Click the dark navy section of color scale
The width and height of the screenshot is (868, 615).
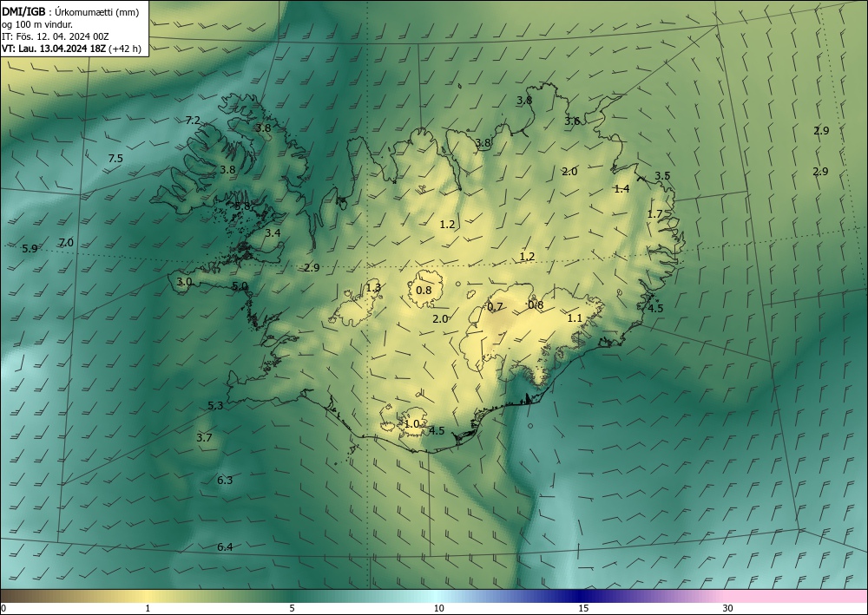(x=578, y=596)
